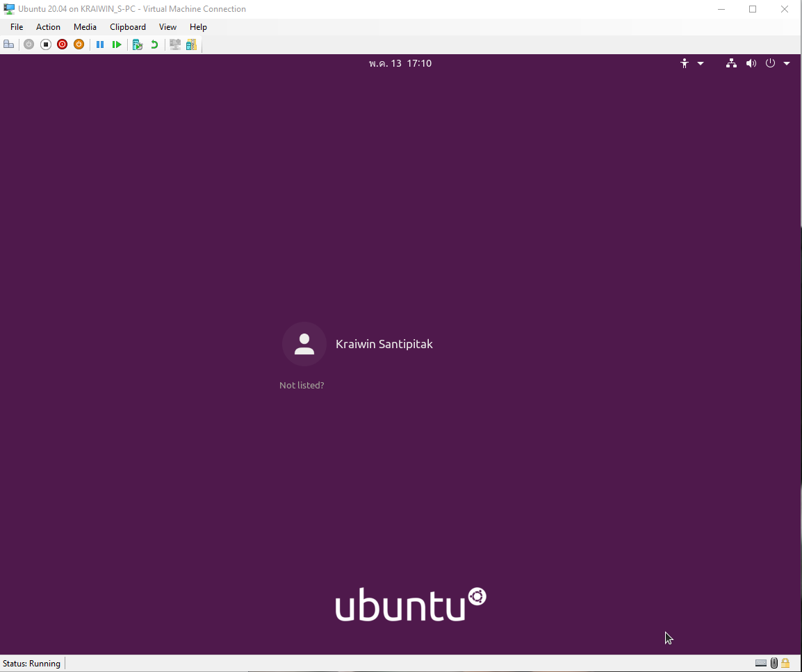
Task: Click the 'Not listed?' link
Action: (302, 385)
